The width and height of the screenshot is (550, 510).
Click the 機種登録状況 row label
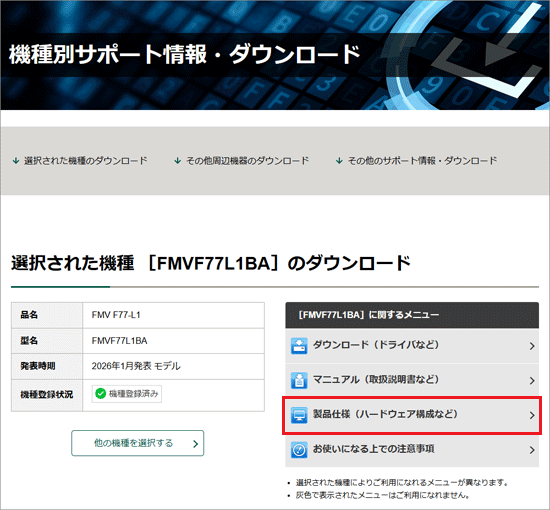tap(47, 395)
